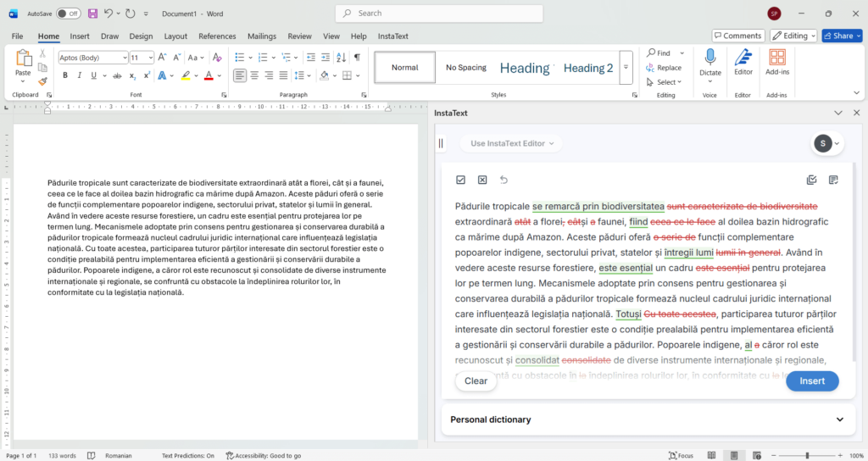Screen dimensions: 868x461
Task: Apply bold formatting
Action: [64, 75]
